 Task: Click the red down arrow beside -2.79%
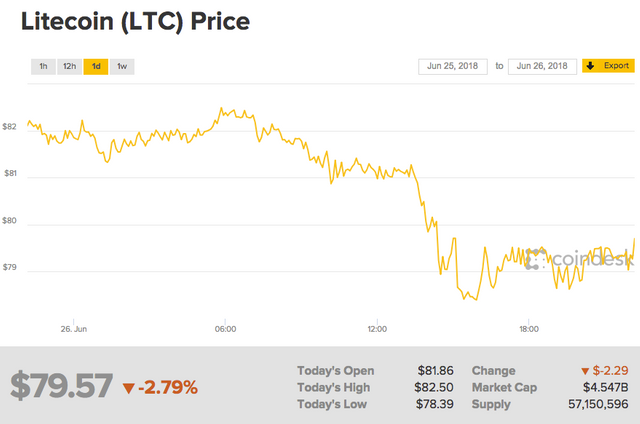[x=129, y=387]
